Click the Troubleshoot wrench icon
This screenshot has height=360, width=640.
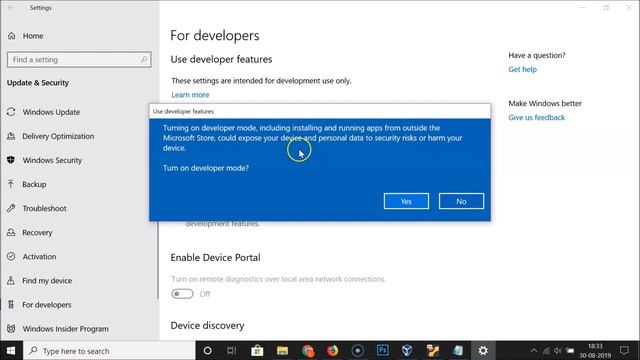click(11, 208)
